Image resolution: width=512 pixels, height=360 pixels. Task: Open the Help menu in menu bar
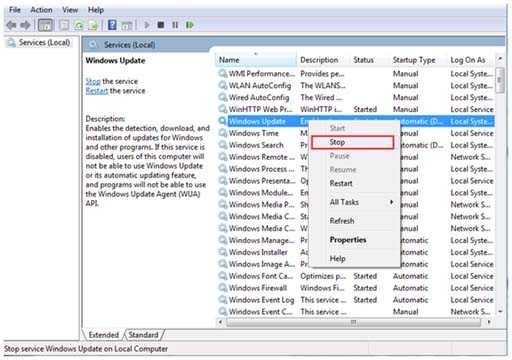click(x=96, y=10)
